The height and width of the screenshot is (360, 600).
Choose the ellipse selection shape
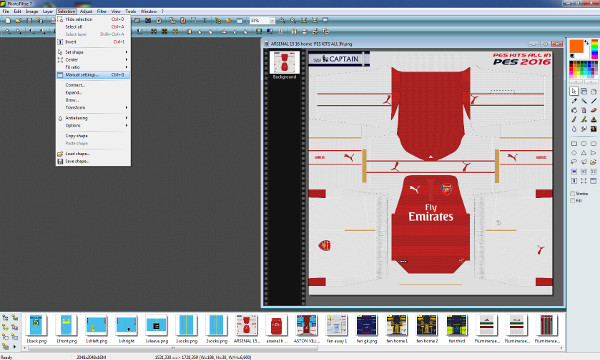584,143
